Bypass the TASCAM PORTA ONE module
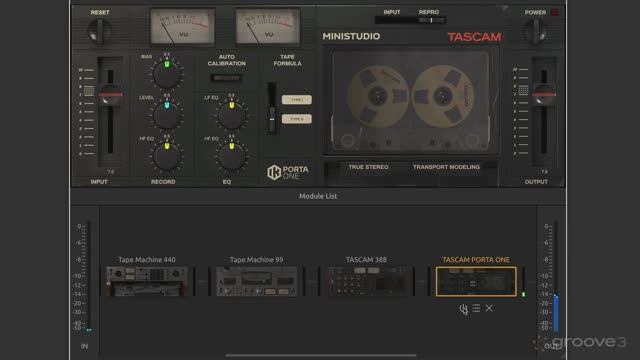The height and width of the screenshot is (360, 640). click(464, 309)
